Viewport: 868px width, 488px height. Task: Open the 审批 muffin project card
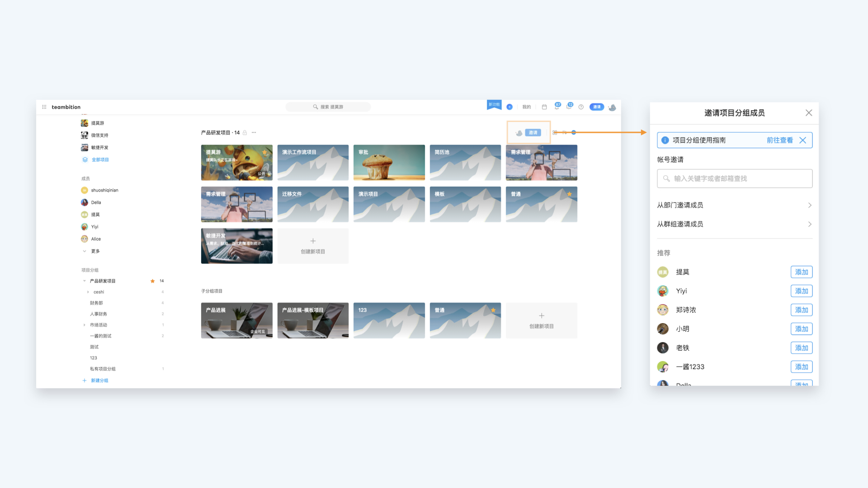(x=389, y=163)
